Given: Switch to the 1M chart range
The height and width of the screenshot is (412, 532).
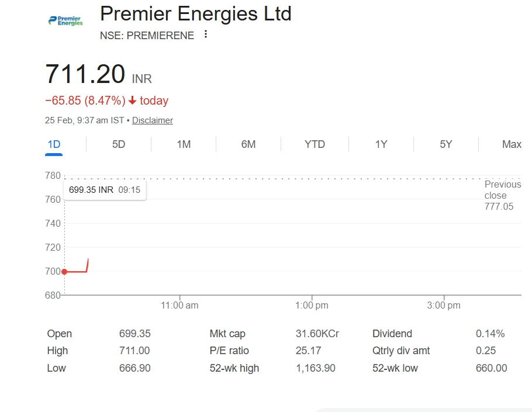Looking at the screenshot, I should pos(184,144).
